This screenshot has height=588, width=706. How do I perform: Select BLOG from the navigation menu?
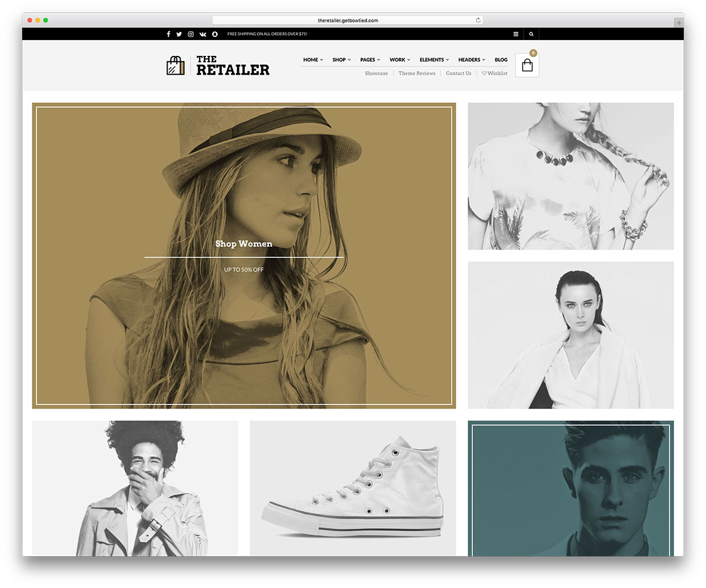pos(501,59)
